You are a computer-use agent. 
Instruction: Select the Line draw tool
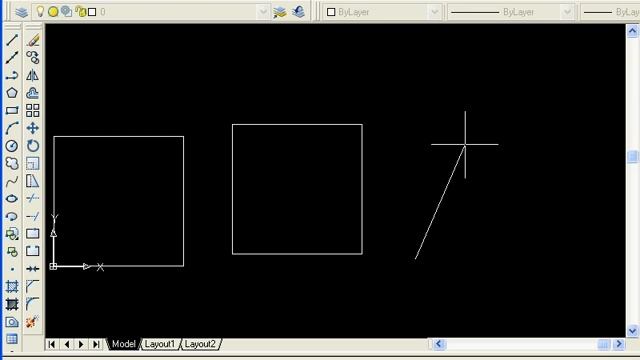point(12,40)
